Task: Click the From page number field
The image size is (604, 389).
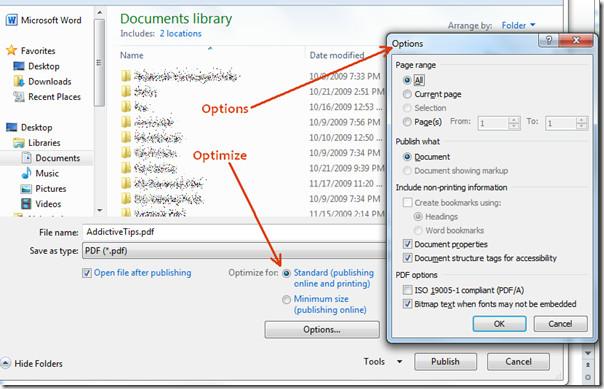Action: pyautogui.click(x=493, y=123)
